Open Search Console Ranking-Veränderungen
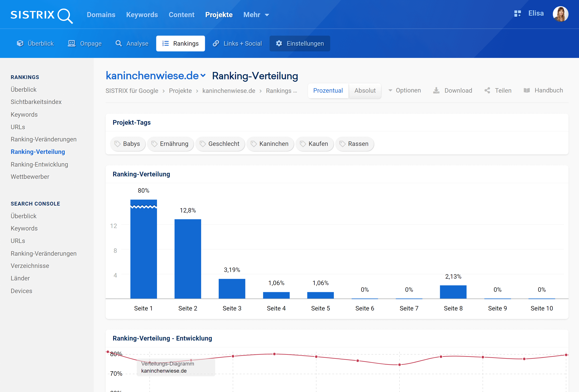The width and height of the screenshot is (579, 392). tap(44, 253)
